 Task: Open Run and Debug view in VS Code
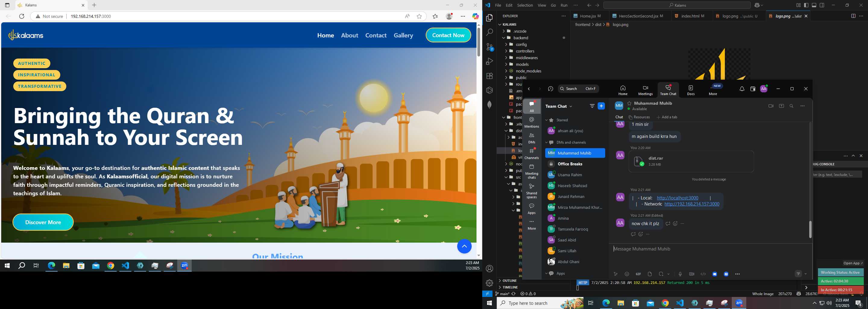[x=489, y=61]
